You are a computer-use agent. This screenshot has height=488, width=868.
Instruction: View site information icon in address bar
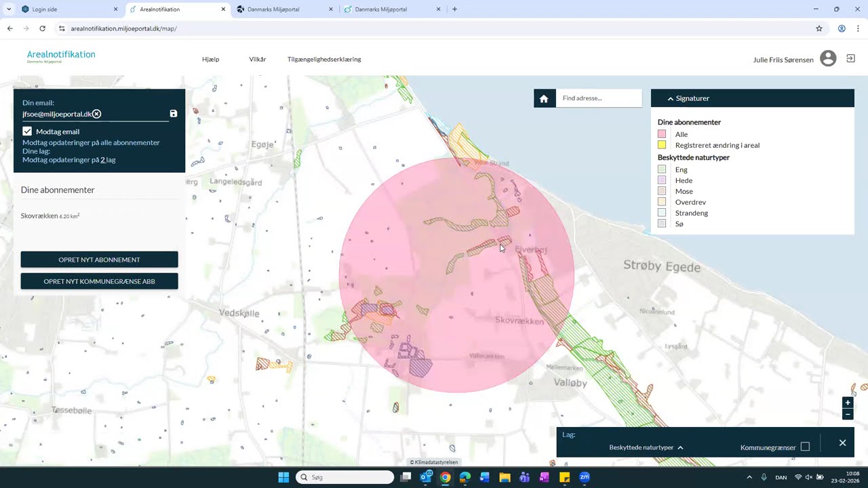[x=62, y=28]
